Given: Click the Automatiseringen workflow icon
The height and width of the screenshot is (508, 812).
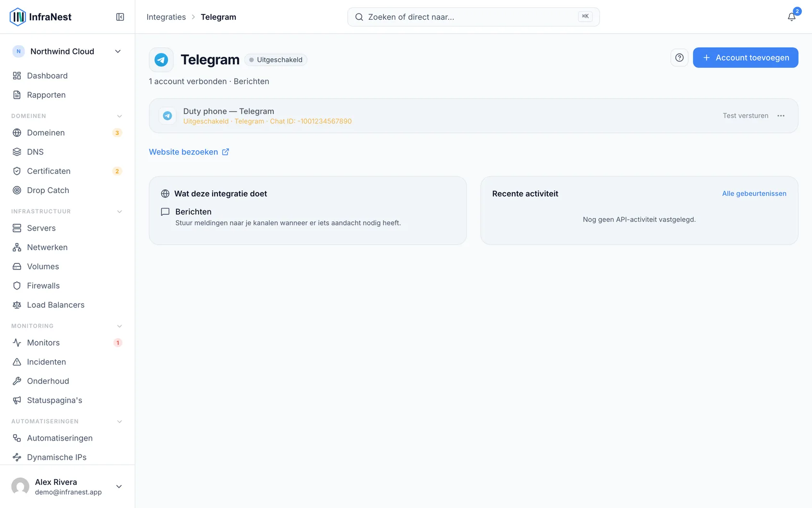Looking at the screenshot, I should pyautogui.click(x=17, y=438).
